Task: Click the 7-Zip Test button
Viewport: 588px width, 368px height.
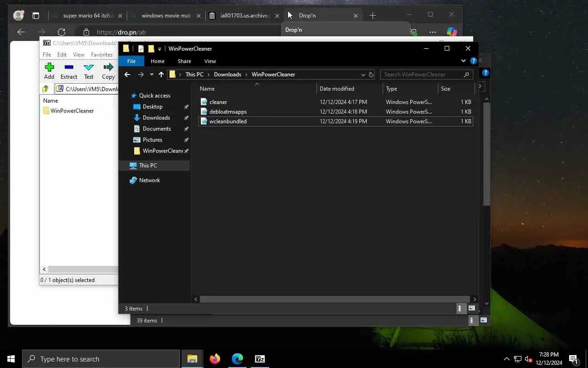Action: pos(89,71)
